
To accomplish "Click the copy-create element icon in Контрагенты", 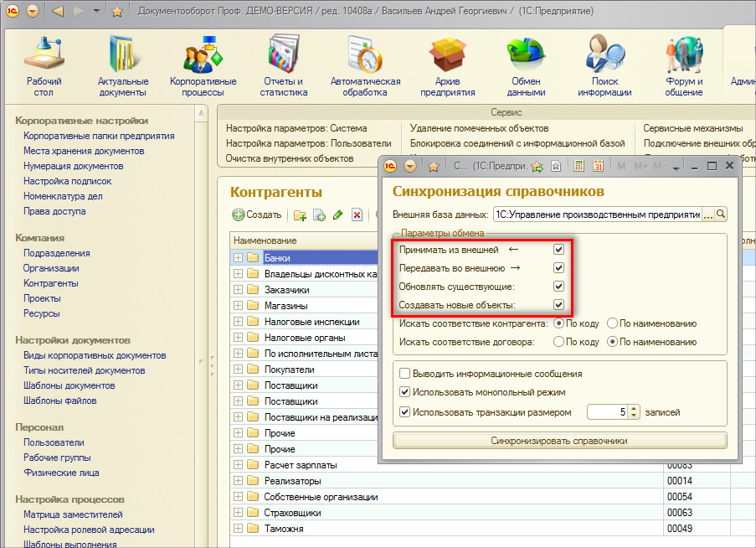I will (319, 215).
